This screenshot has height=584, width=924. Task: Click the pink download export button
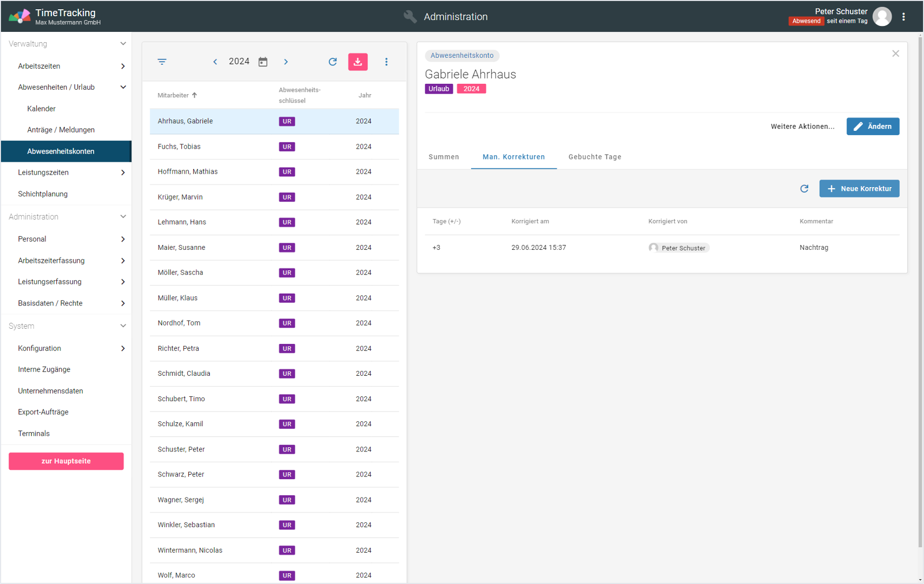tap(358, 62)
